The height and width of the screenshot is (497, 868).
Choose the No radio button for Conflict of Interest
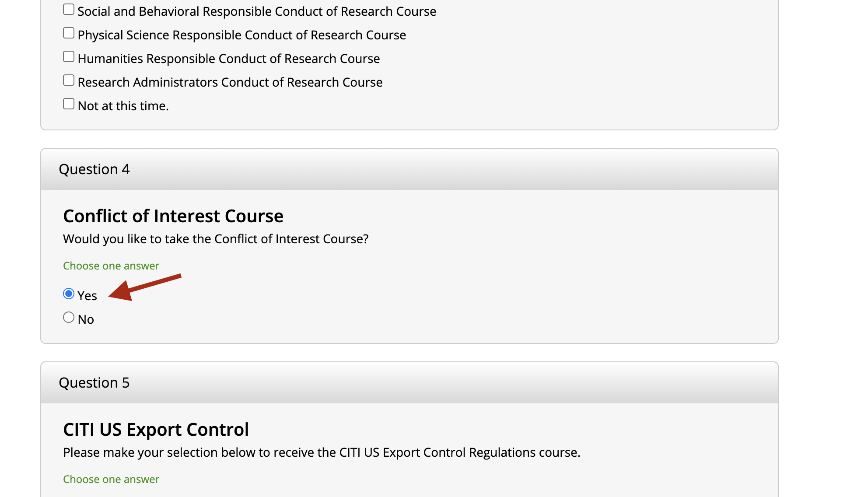click(x=69, y=317)
